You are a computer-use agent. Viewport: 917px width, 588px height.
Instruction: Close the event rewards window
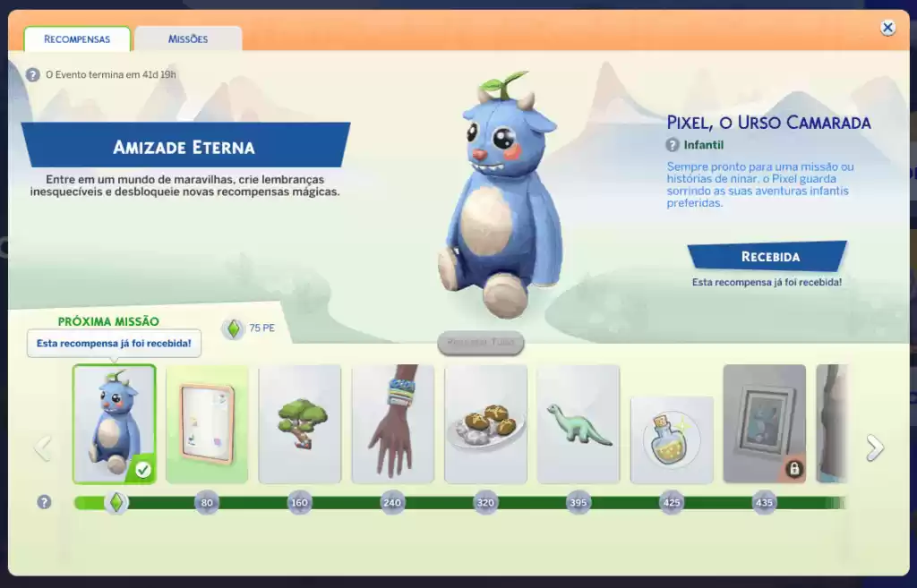pos(887,28)
